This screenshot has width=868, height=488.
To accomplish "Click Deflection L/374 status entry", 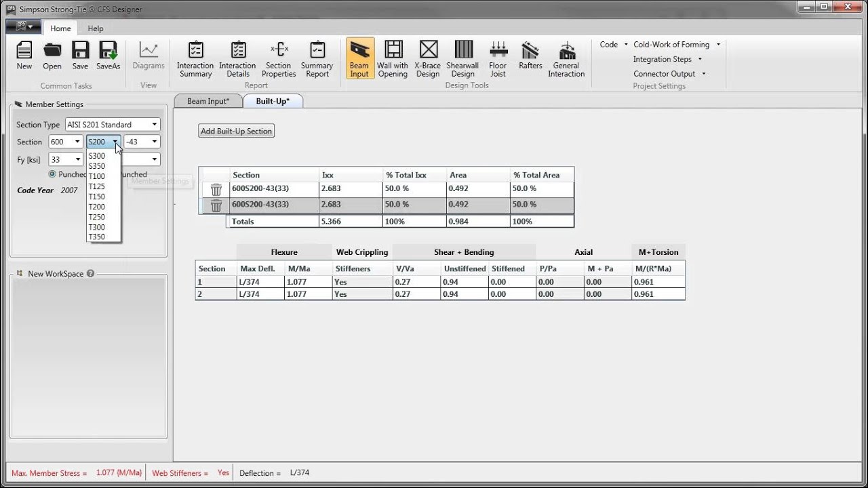I will point(274,473).
